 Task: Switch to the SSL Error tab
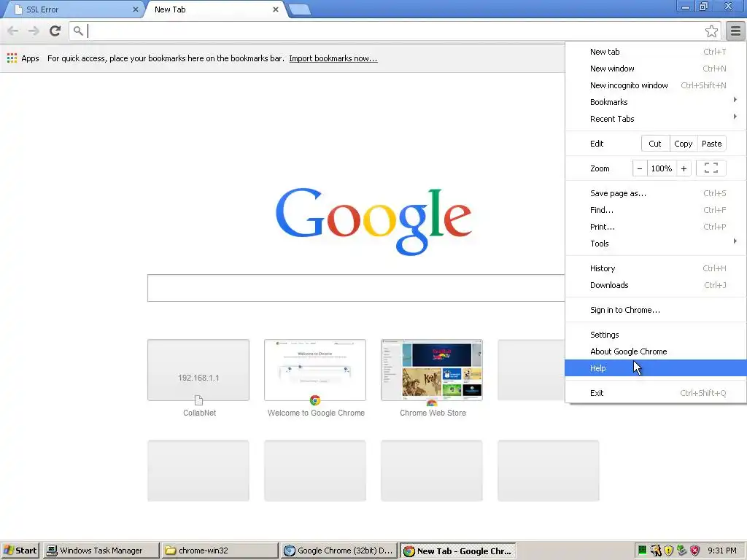tap(74, 9)
